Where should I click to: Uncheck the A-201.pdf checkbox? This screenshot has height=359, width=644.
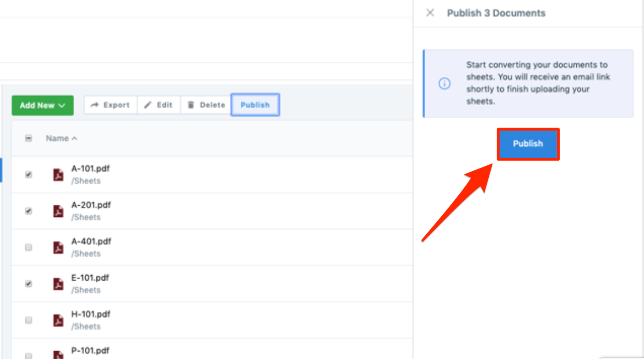coord(29,211)
